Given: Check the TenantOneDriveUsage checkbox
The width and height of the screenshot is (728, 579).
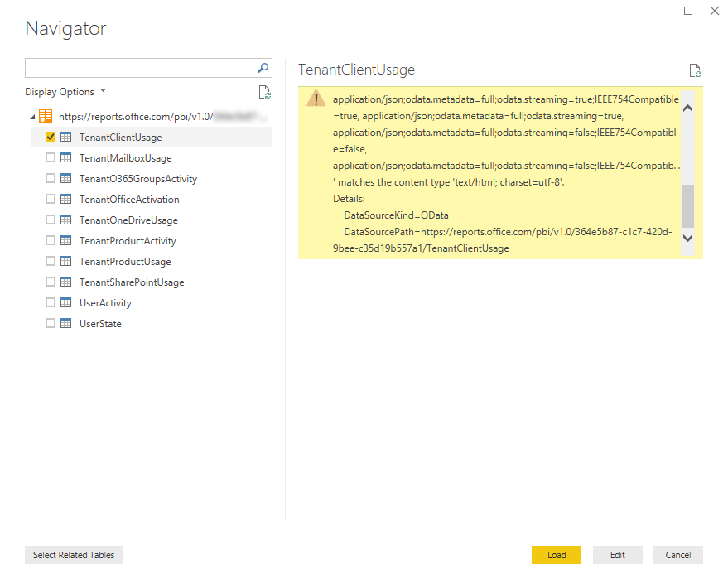Looking at the screenshot, I should tap(51, 220).
